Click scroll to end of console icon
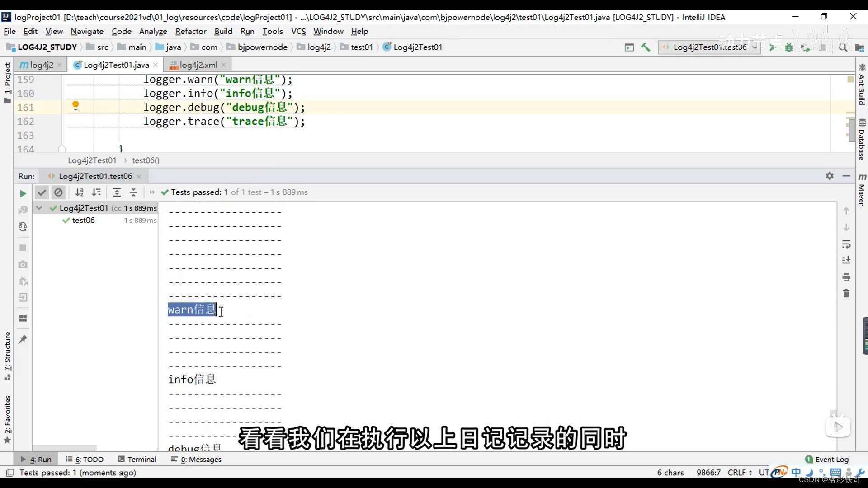868x488 pixels. coord(846,260)
